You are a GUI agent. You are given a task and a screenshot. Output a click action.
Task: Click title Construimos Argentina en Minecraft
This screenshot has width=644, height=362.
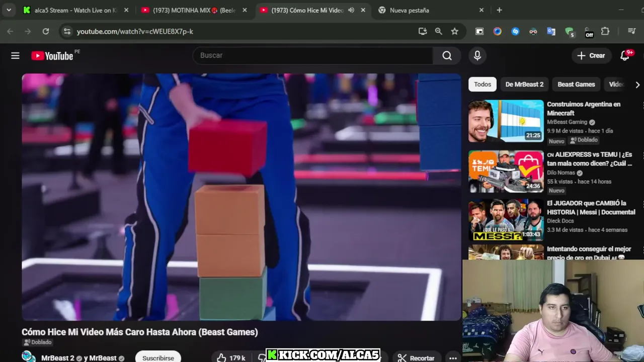point(584,109)
